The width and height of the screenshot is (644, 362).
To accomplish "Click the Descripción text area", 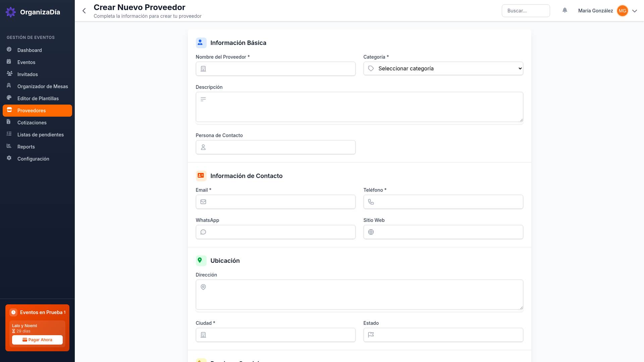I will coord(359,107).
